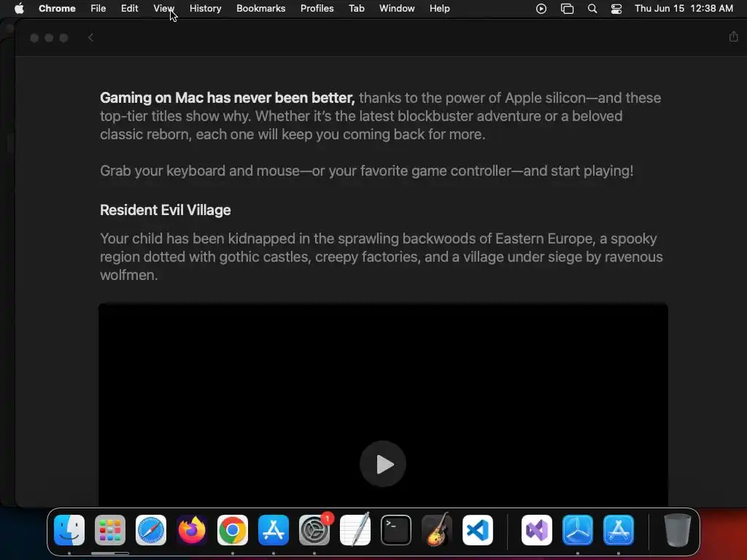Launch Safari from the Dock
The height and width of the screenshot is (560, 747).
tap(151, 530)
